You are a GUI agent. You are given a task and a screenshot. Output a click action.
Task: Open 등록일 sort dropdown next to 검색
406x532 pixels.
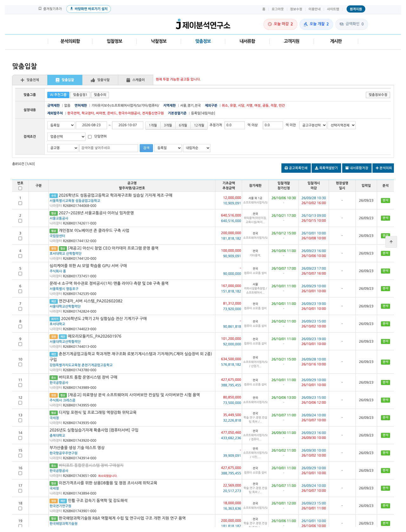[x=168, y=148]
